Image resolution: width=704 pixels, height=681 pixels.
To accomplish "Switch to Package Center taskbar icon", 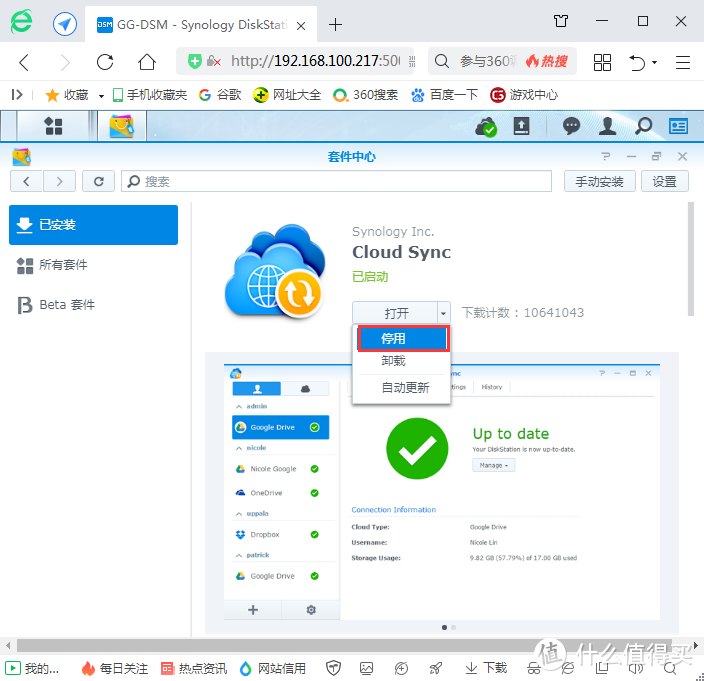I will coord(122,126).
